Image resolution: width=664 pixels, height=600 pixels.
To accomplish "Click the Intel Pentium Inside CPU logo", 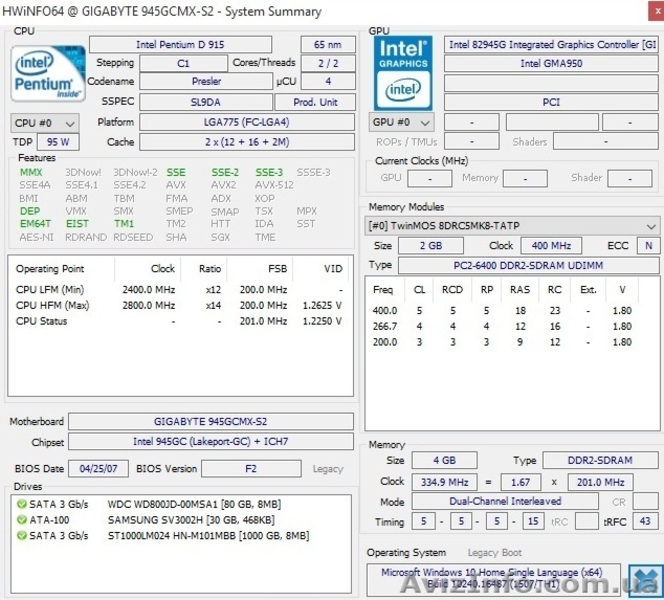I will pos(48,73).
